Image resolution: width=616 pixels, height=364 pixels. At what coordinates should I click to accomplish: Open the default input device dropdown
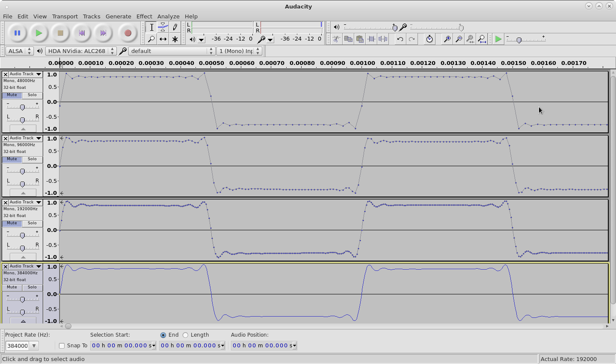click(172, 51)
